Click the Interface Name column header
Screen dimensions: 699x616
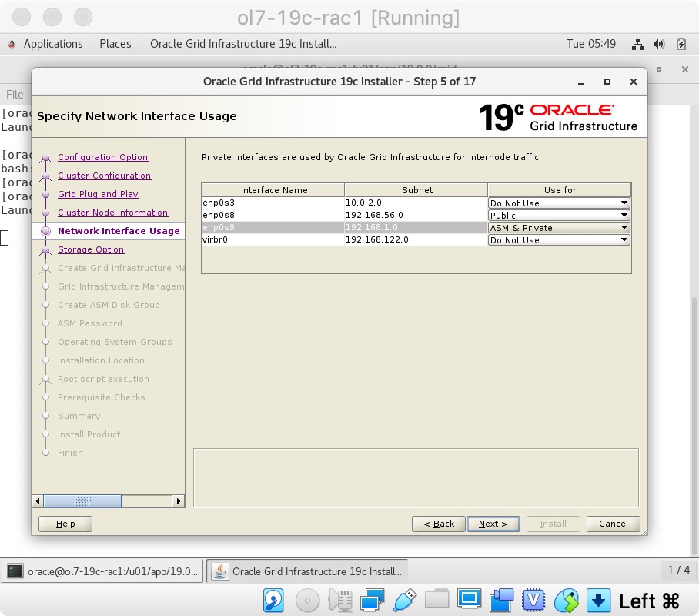click(274, 190)
